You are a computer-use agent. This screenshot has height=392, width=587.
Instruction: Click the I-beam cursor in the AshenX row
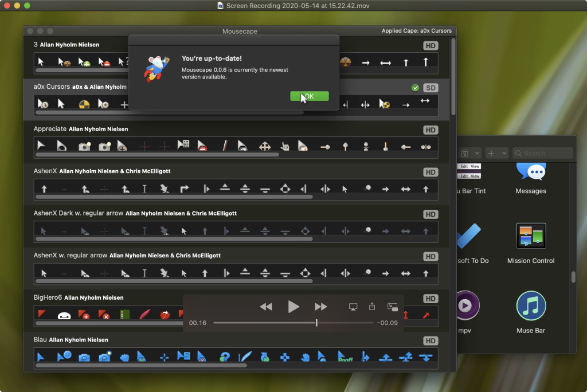144,189
